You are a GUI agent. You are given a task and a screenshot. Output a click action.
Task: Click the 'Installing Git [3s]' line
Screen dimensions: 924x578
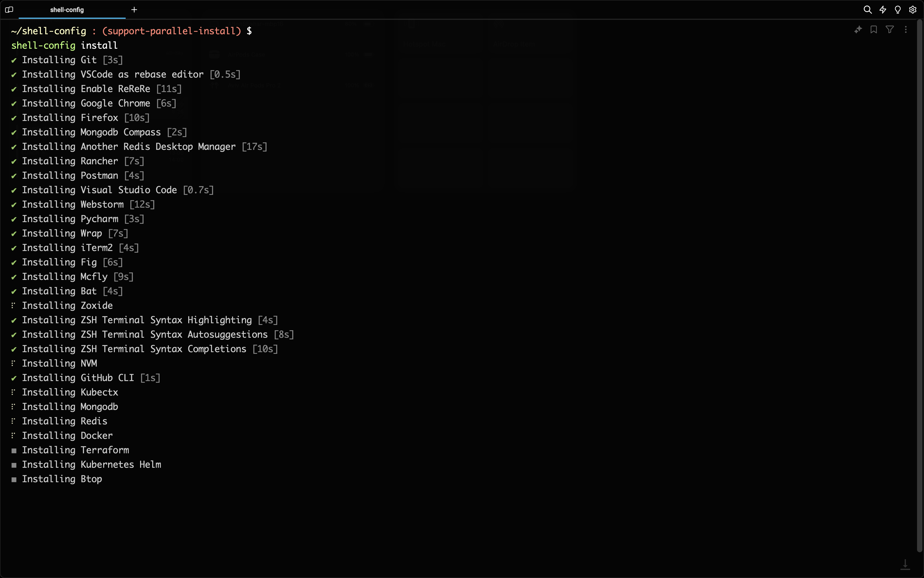pos(67,60)
